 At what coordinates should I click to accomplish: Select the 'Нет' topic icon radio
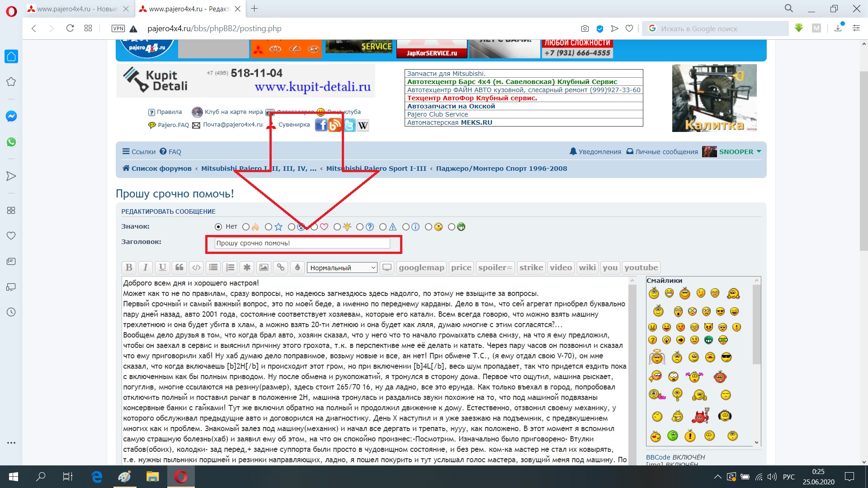[x=218, y=227]
